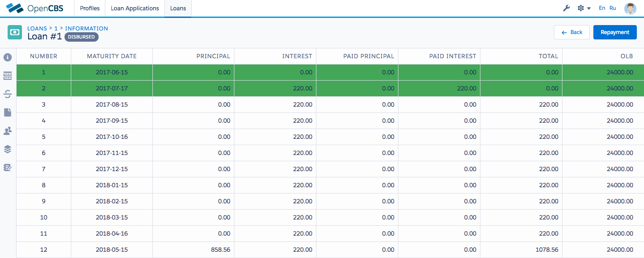Click the green loan money icon
This screenshot has width=644, height=258.
point(15,32)
